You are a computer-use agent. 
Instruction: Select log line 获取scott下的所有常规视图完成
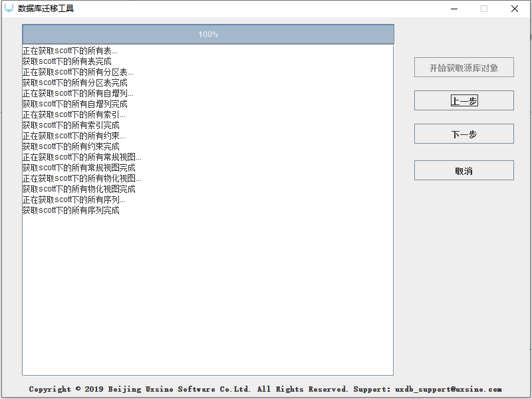(x=79, y=168)
